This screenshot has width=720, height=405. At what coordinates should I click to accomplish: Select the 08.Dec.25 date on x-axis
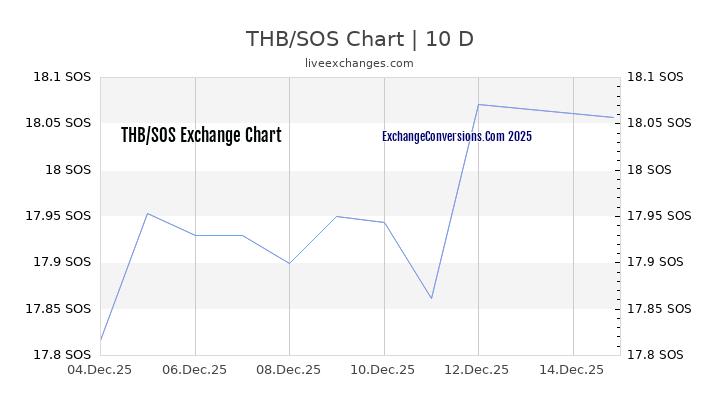(x=289, y=370)
